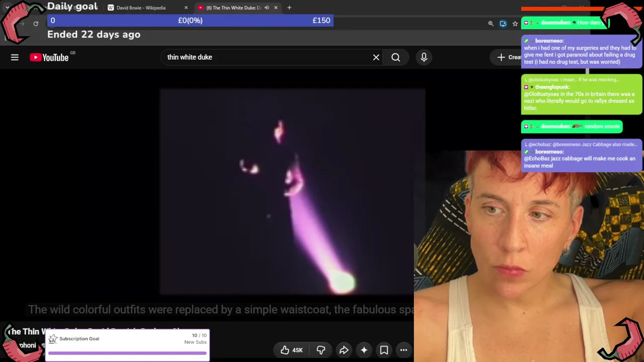Reload the page in the browser
The width and height of the screenshot is (644, 362).
[36, 24]
